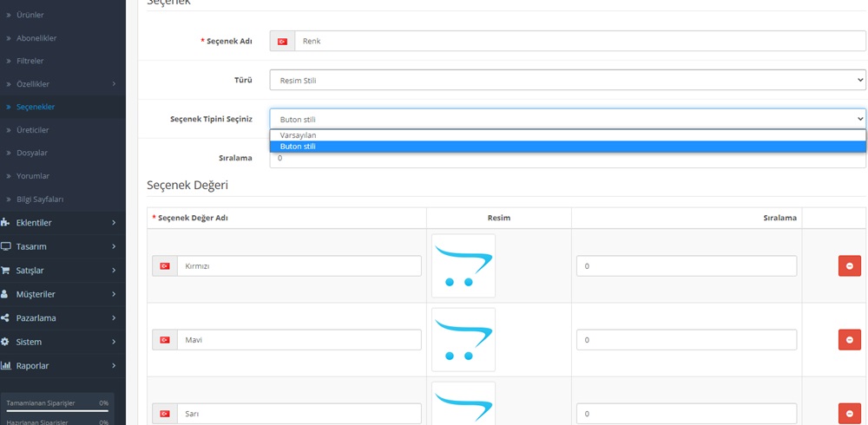The image size is (868, 425).
Task: Click red remove button for Kırmızı row
Action: (849, 266)
